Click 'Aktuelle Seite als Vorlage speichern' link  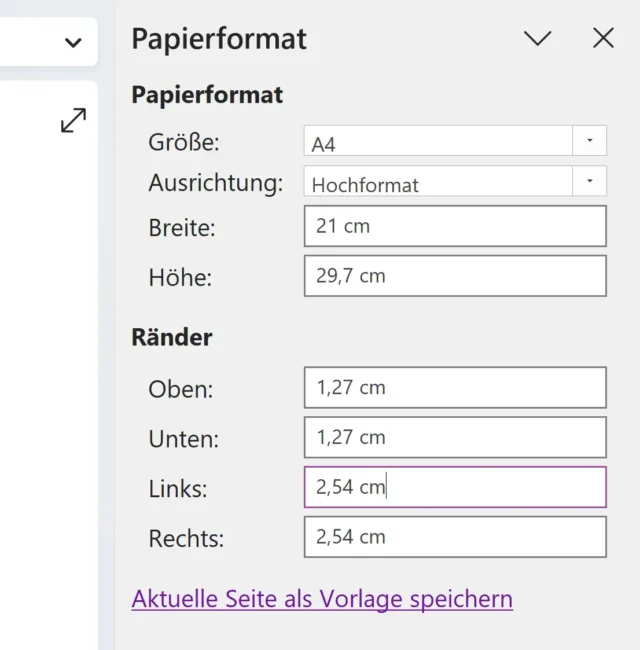322,599
